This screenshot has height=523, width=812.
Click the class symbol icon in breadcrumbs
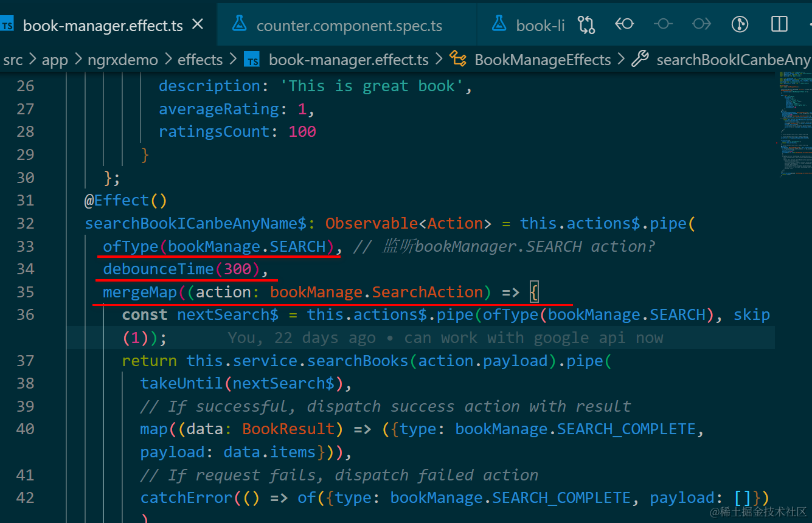458,59
